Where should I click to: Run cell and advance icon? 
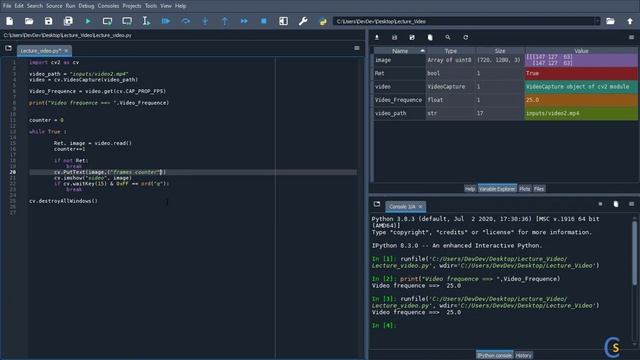tap(127, 21)
